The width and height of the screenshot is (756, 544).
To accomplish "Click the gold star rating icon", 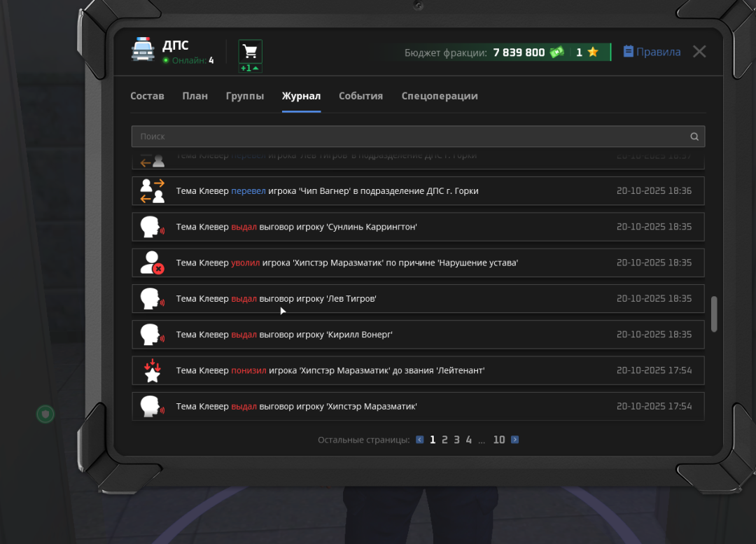I will click(x=592, y=53).
